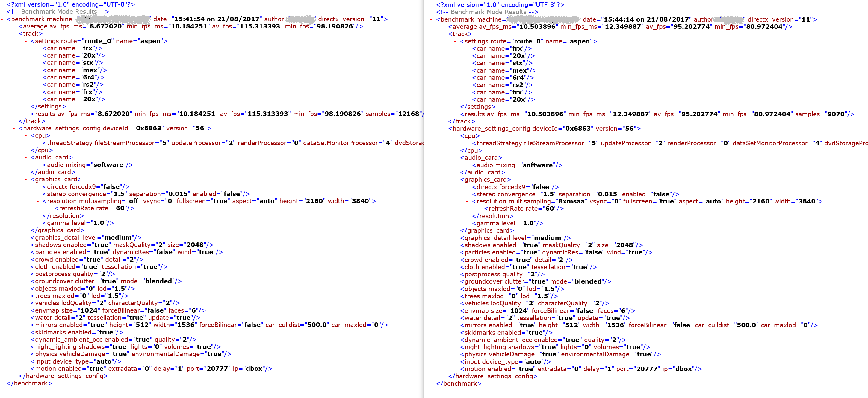Screen dimensions: 868x398
Task: Click the samples value 12168 in results
Action: [x=409, y=114]
